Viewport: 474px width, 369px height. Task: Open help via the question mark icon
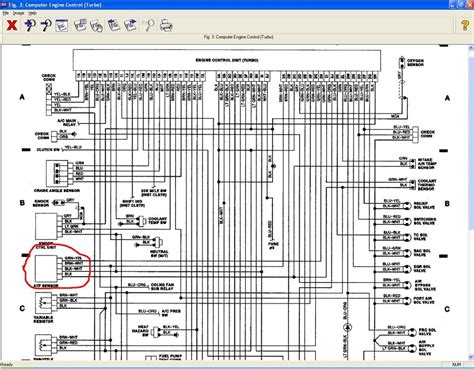coord(465,25)
